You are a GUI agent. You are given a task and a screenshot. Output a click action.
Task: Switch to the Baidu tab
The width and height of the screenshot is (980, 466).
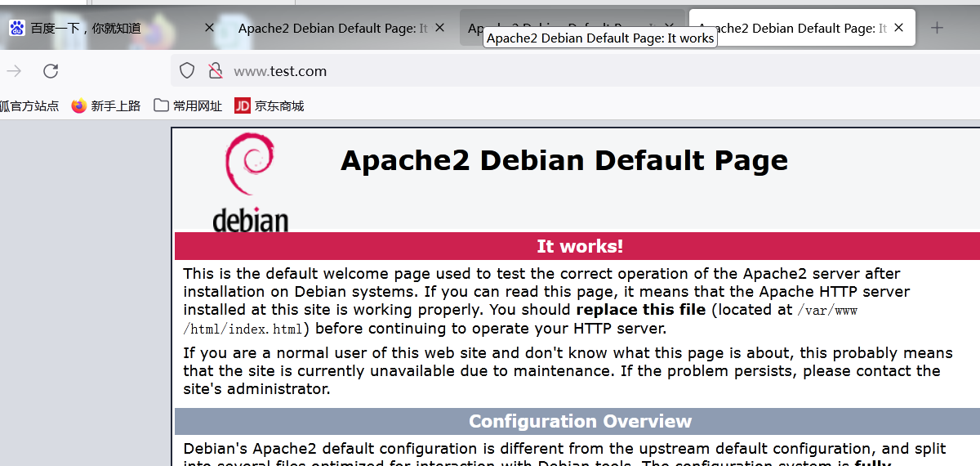tap(112, 28)
